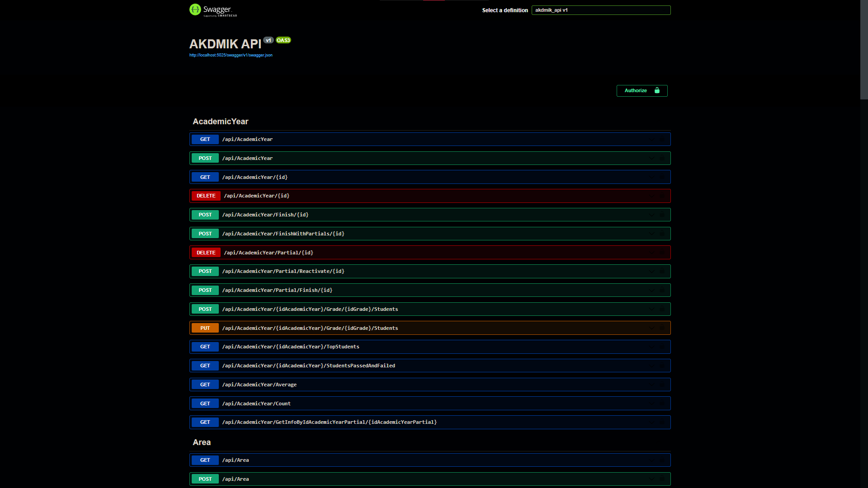868x488 pixels.
Task: Click the lock icon in the Authorize button
Action: click(657, 90)
